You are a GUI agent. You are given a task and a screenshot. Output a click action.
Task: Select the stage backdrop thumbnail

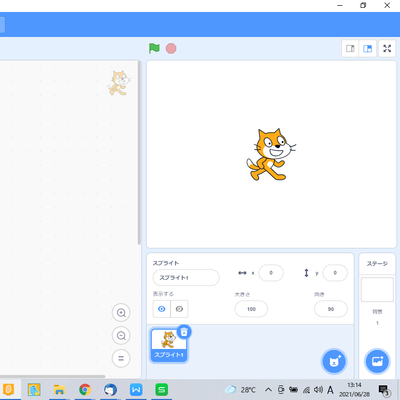tap(377, 290)
